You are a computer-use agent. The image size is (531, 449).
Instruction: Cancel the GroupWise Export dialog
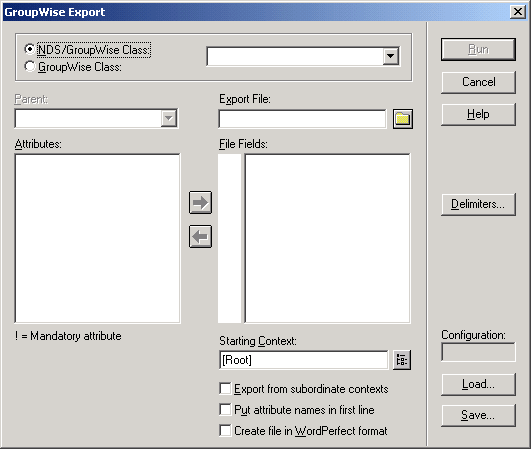tap(478, 82)
